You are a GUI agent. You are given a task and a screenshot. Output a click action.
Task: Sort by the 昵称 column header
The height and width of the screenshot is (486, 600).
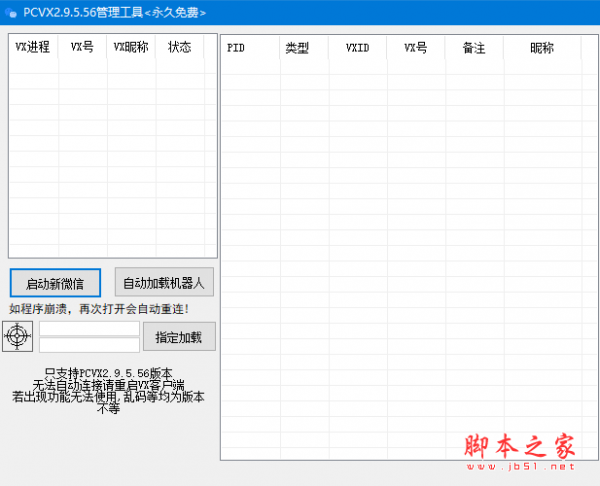(x=542, y=48)
